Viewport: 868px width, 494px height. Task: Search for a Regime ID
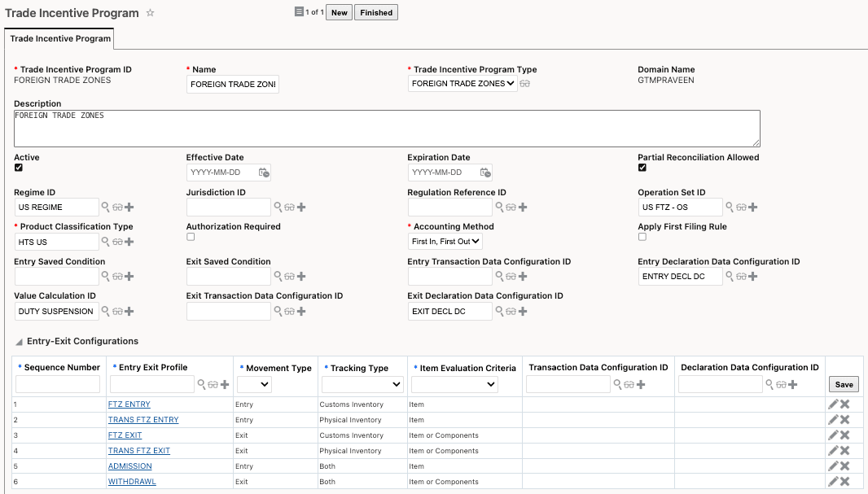click(x=105, y=207)
